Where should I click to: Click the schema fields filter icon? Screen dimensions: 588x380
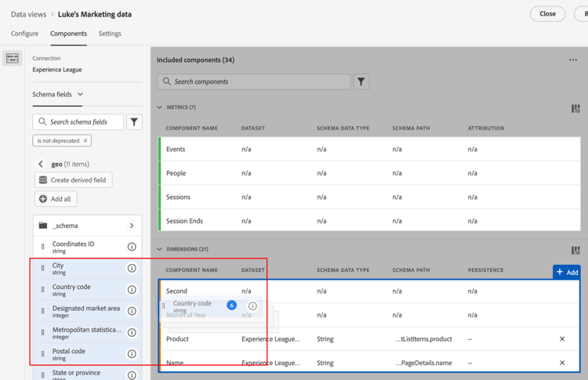[x=134, y=122]
